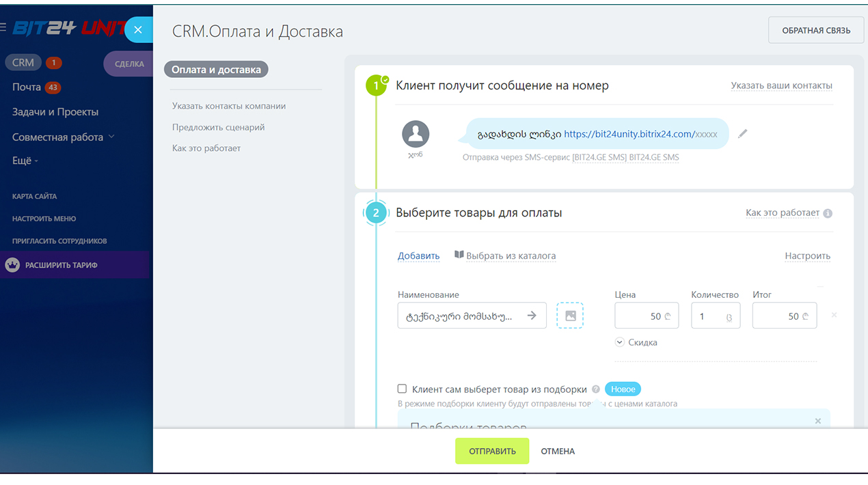
Task: Click the Как это работает link in step 2
Action: 783,213
